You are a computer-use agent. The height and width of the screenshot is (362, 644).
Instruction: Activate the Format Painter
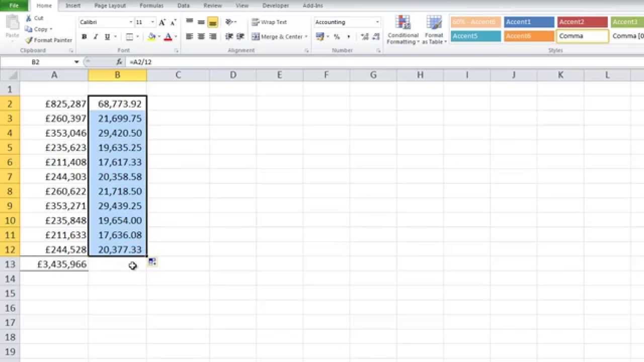(49, 40)
